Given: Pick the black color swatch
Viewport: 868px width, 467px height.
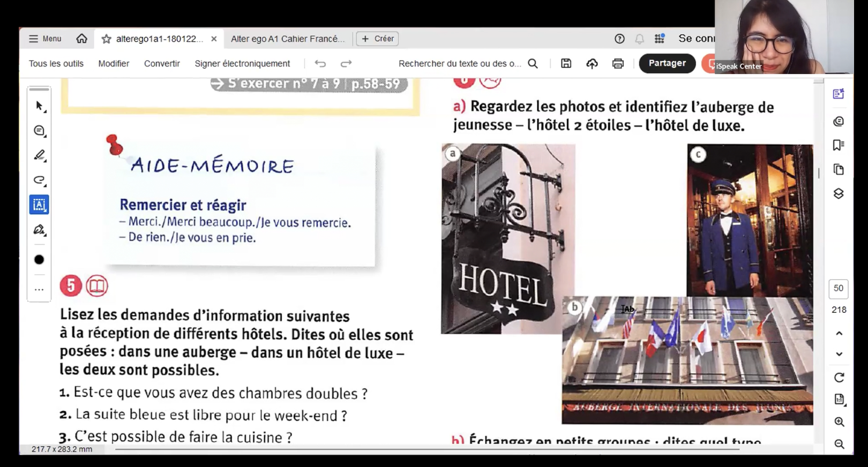Looking at the screenshot, I should (x=39, y=260).
